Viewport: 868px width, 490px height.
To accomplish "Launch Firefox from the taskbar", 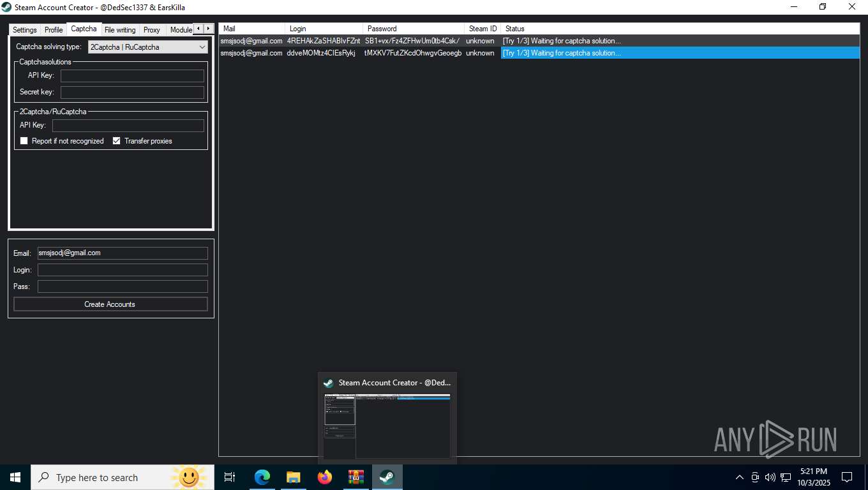I will 324,477.
